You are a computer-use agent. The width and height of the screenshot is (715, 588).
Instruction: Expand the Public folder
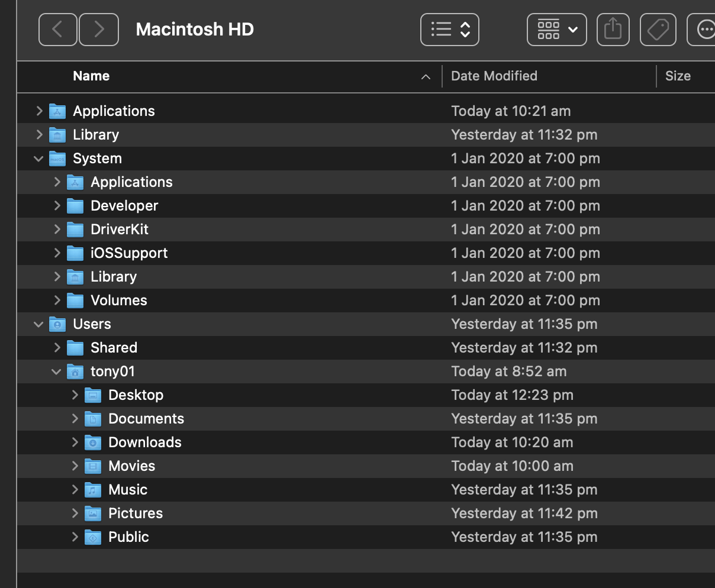click(75, 537)
